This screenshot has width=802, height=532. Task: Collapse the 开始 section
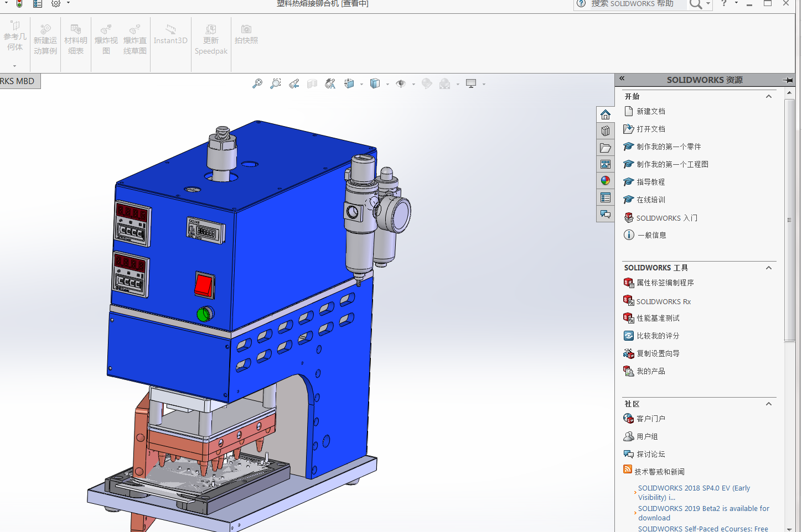click(x=769, y=96)
